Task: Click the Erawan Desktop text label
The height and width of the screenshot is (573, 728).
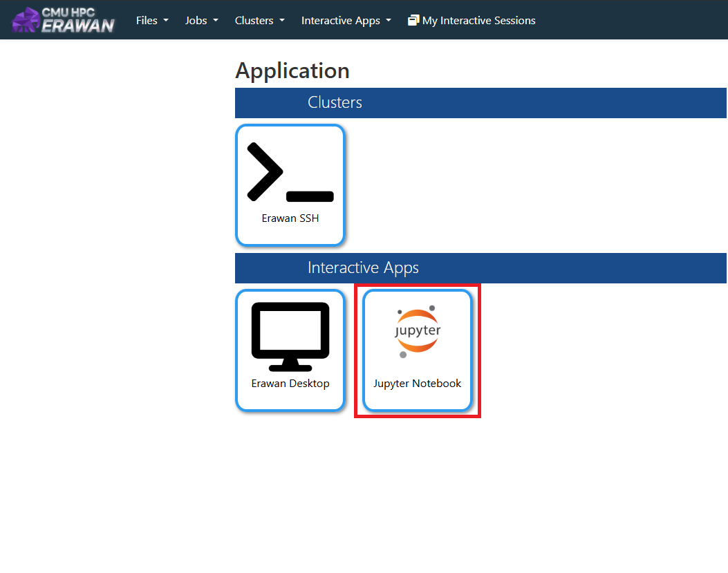Action: pos(290,384)
